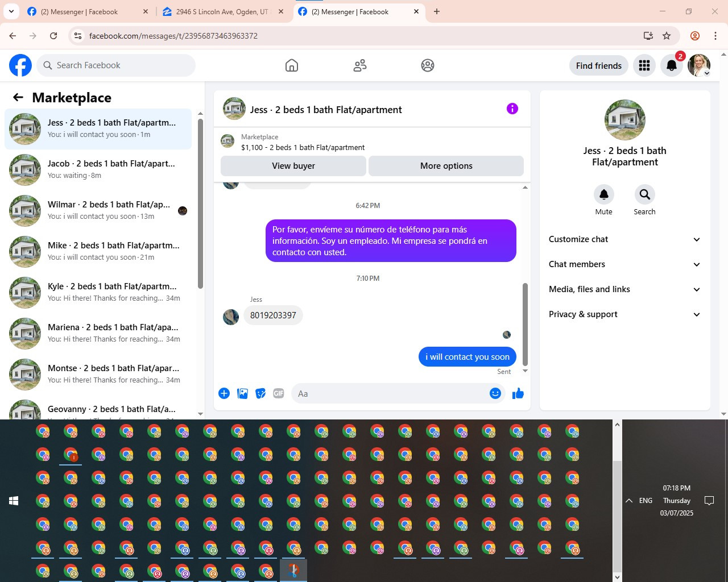Open the account profile picture menu
This screenshot has height=582, width=728.
click(699, 65)
